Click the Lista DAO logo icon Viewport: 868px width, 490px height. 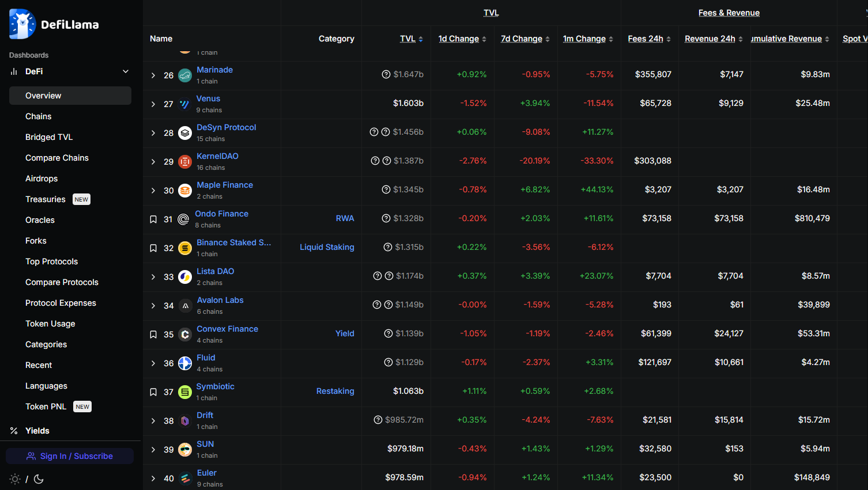coord(185,277)
